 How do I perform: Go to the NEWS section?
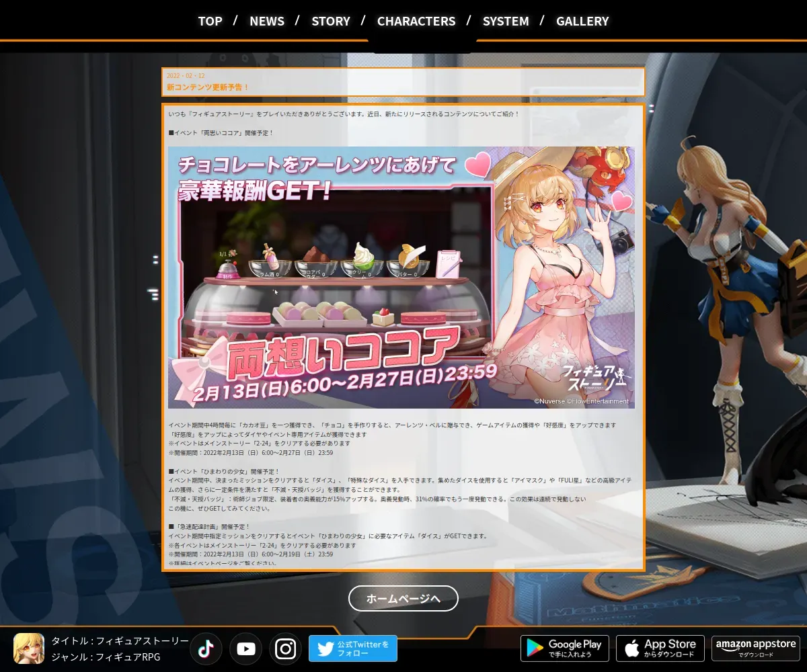coord(267,21)
